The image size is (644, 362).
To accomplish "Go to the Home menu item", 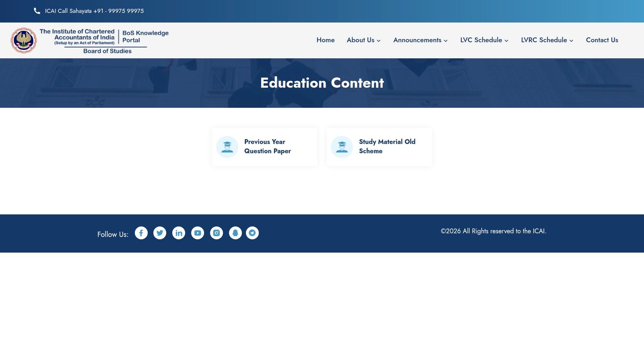I will 326,40.
